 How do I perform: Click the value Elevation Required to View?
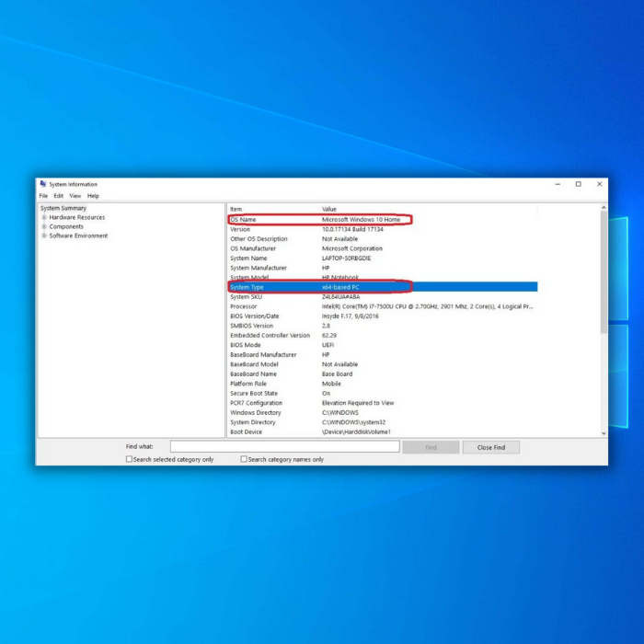pyautogui.click(x=358, y=403)
